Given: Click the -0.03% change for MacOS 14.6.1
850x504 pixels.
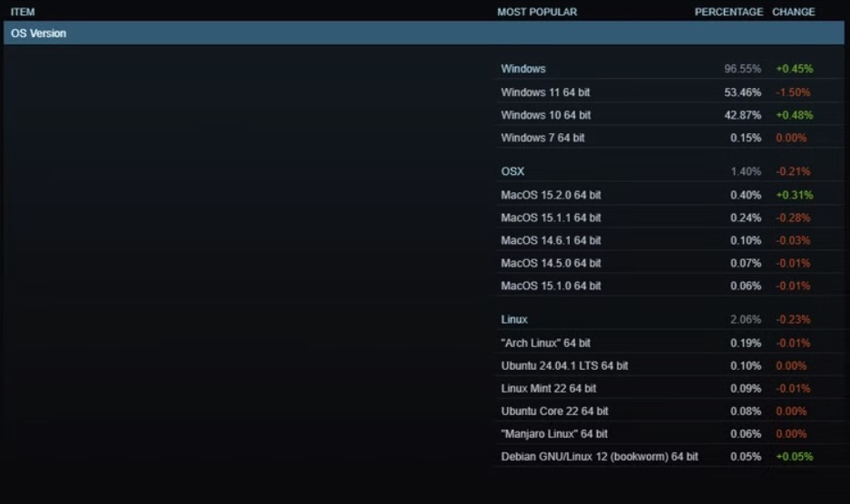Looking at the screenshot, I should pyautogui.click(x=793, y=240).
